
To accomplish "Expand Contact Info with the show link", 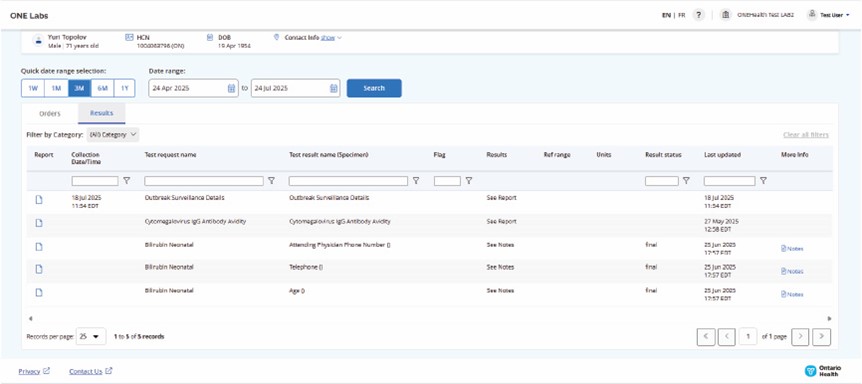I will tap(328, 38).
